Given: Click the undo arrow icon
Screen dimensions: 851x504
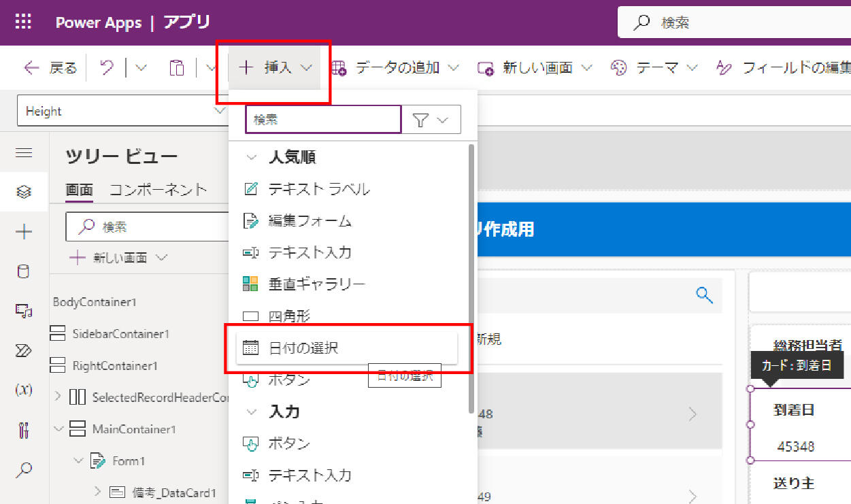Looking at the screenshot, I should (107, 67).
